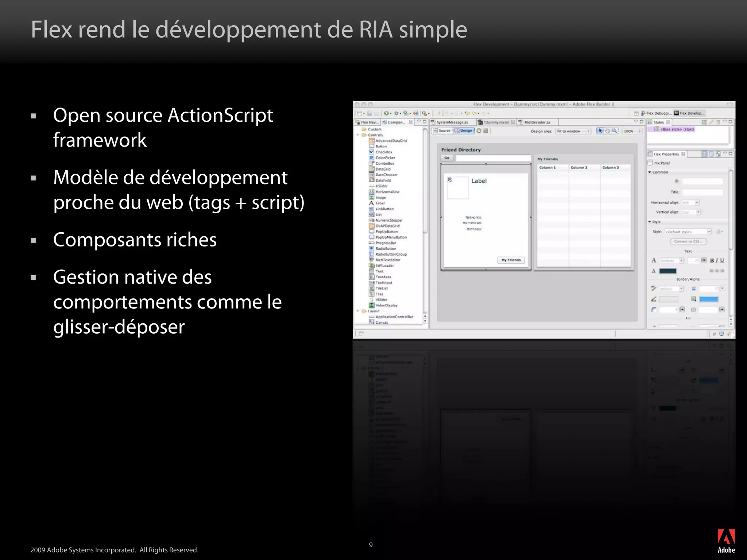Viewport: 747px width, 560px height.
Task: Toggle Underline text style
Action: [722, 260]
